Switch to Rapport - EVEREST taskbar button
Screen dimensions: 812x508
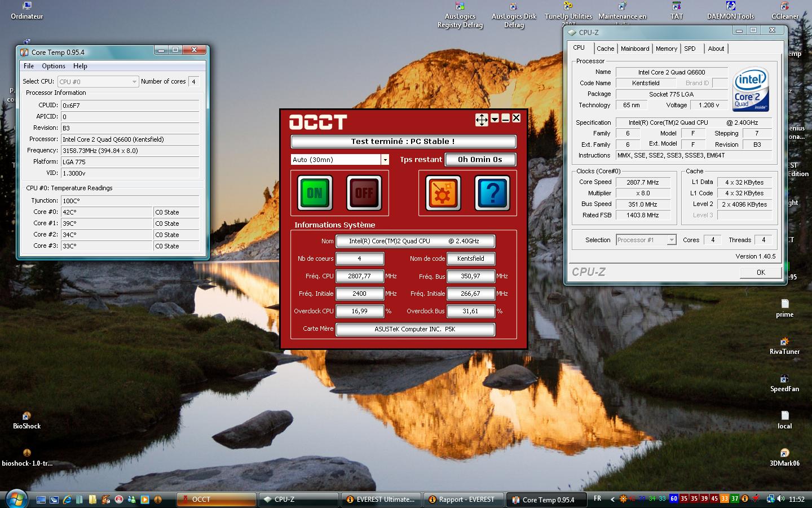point(464,500)
